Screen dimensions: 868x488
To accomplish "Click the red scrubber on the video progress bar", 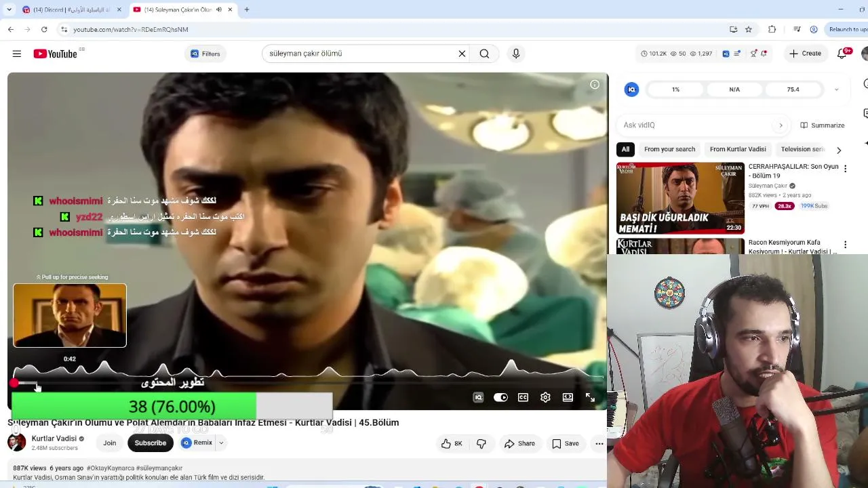I will click(x=14, y=384).
